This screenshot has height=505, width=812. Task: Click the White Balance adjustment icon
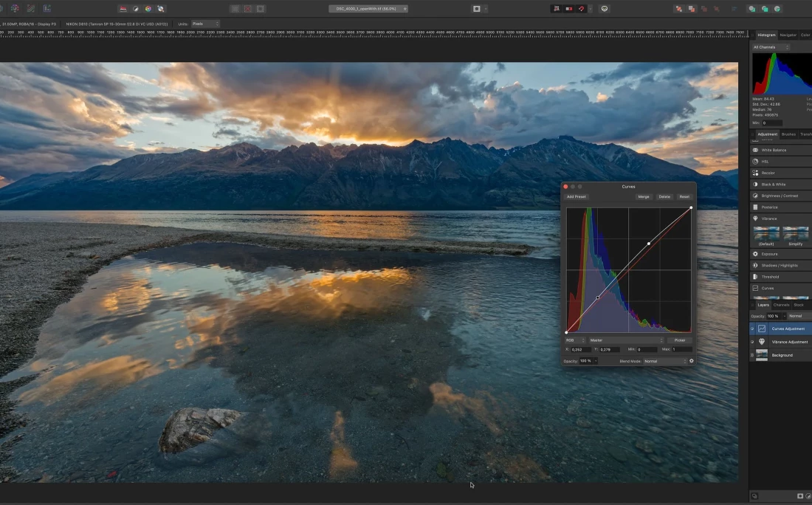click(755, 150)
